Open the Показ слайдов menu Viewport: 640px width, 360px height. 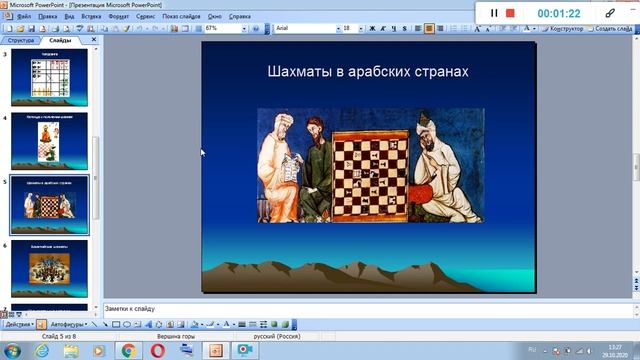[181, 16]
